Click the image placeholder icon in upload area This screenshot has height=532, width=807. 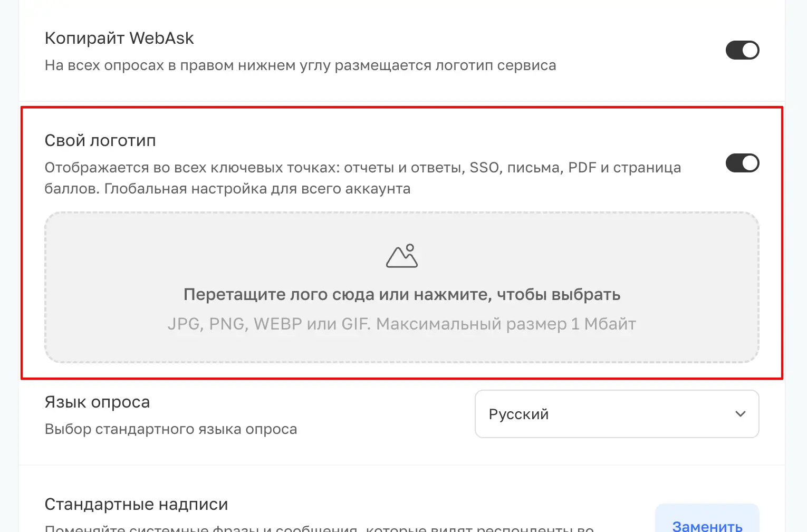click(402, 256)
